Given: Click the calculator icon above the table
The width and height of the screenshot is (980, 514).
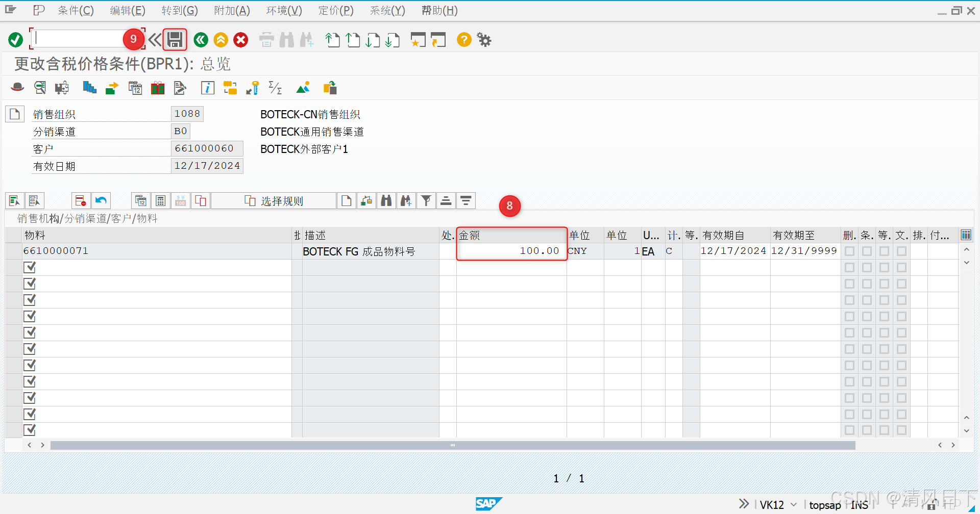Looking at the screenshot, I should click(160, 201).
